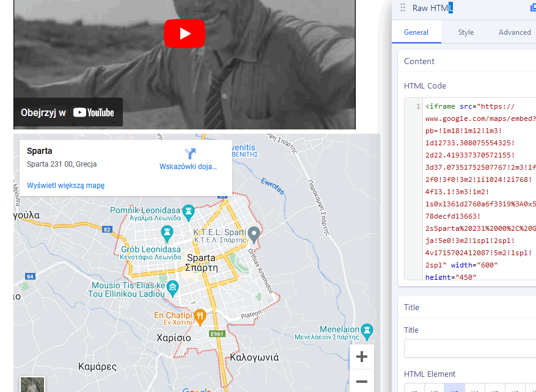Play the YouTube video
Viewport: 536px width, 392px height.
pos(184,33)
